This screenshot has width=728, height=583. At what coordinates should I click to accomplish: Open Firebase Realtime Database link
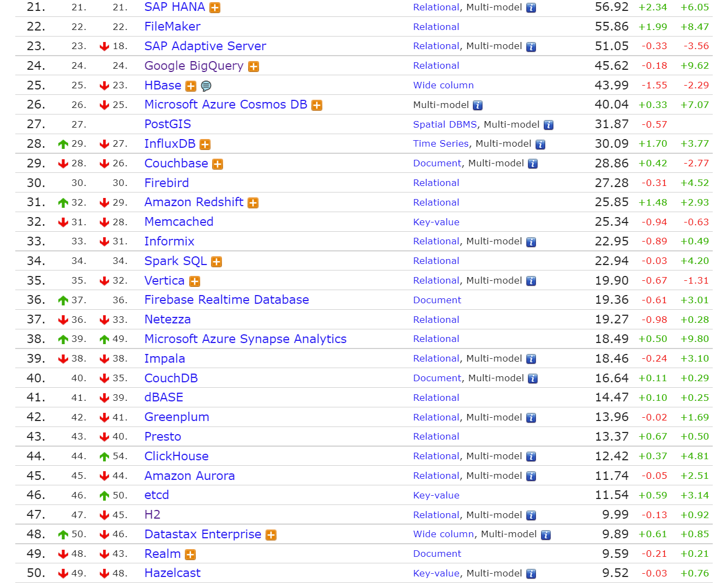click(226, 300)
